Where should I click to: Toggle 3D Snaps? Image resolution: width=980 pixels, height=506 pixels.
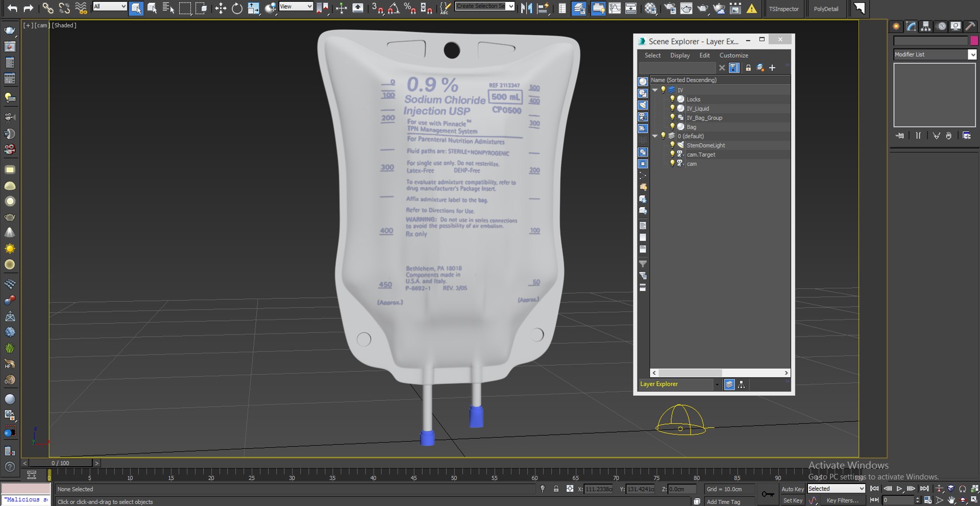click(378, 8)
